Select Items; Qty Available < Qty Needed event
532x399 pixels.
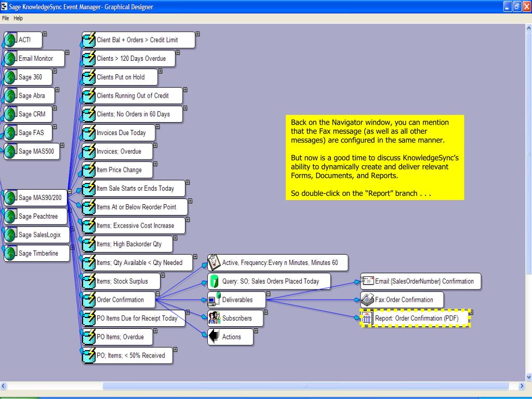(x=137, y=262)
